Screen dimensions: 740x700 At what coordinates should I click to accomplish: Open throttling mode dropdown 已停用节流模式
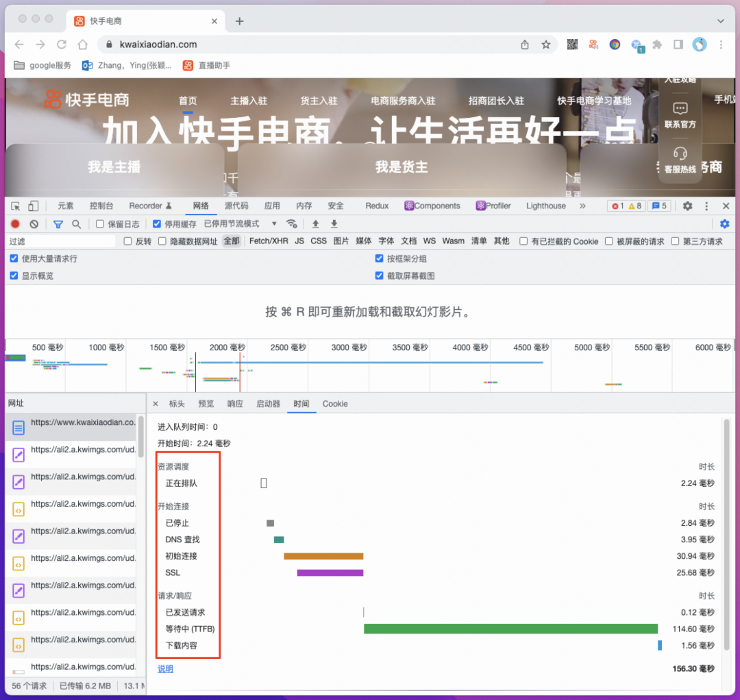pos(240,224)
